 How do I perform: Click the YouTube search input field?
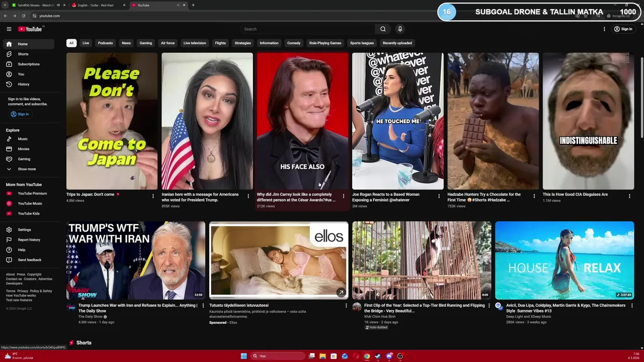tap(308, 29)
